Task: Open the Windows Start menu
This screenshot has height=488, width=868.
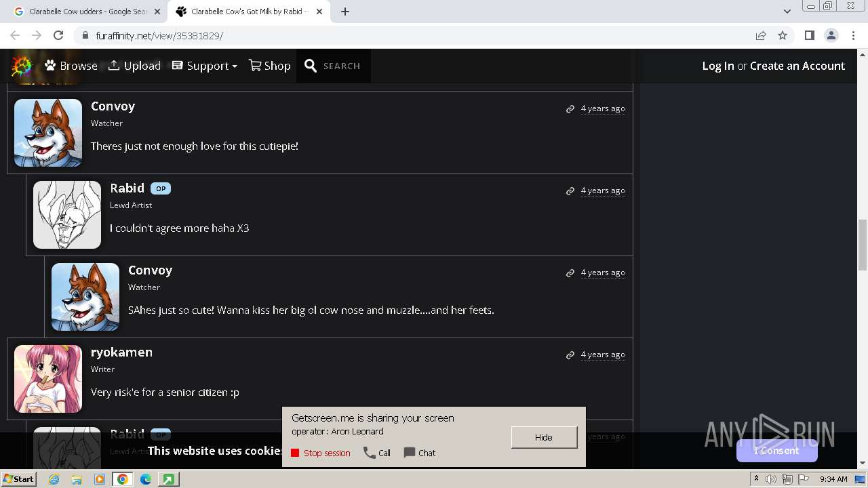Action: 18,479
